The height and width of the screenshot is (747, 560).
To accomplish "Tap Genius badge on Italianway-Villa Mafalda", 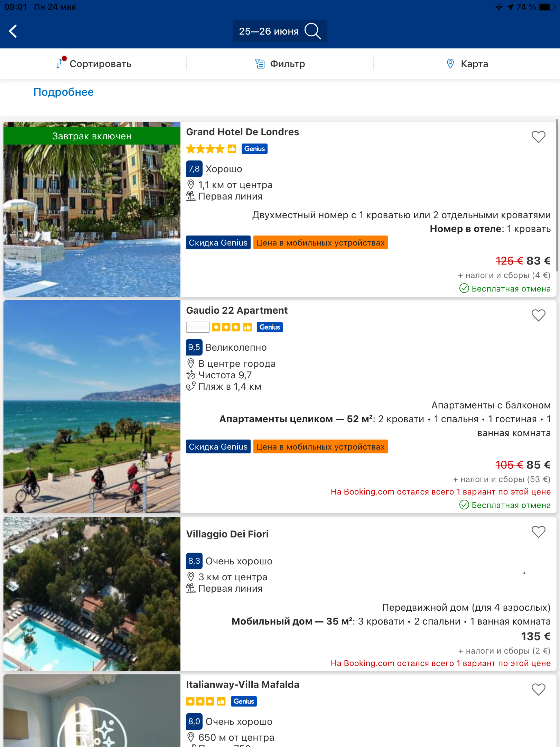I will point(244,701).
